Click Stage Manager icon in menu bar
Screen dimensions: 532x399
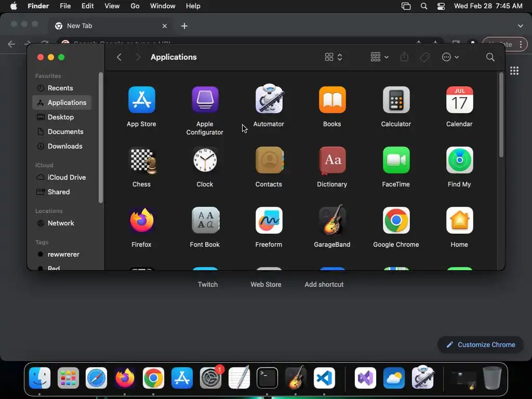(406, 6)
